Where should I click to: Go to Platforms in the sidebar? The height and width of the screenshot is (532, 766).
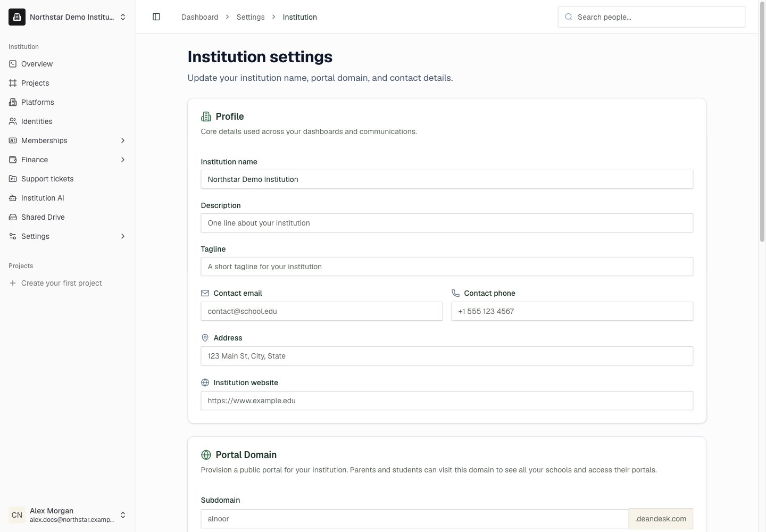pos(68,102)
